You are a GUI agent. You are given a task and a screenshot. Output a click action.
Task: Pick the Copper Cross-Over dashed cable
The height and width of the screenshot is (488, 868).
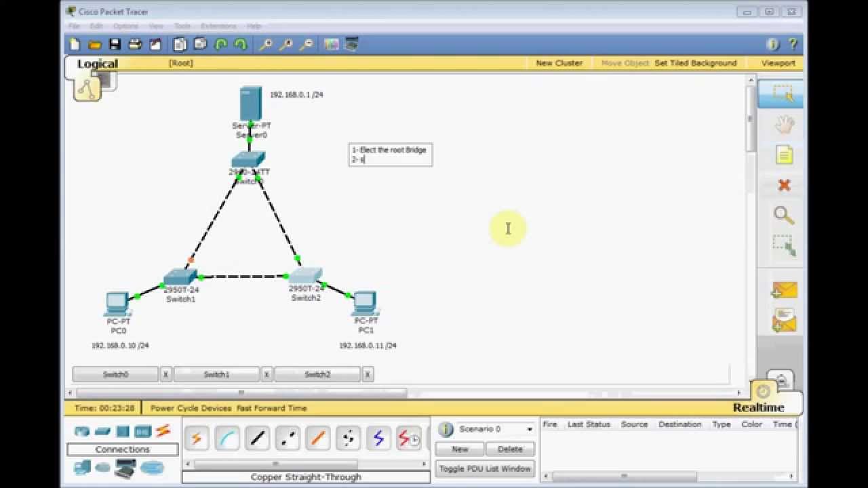pos(288,439)
